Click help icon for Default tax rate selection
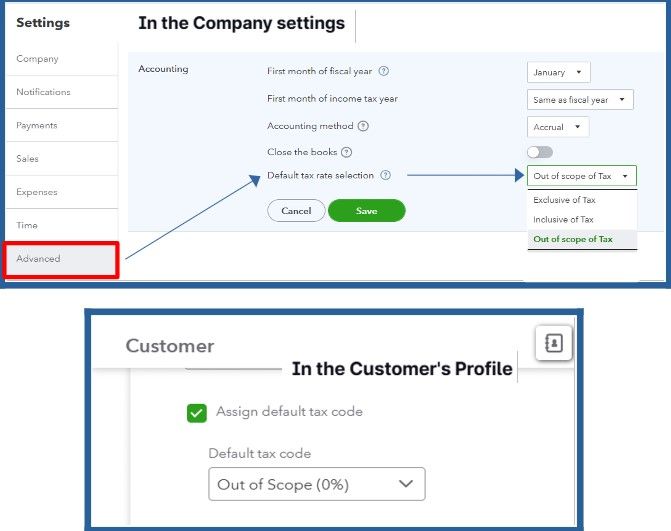This screenshot has height=531, width=671. 385,176
